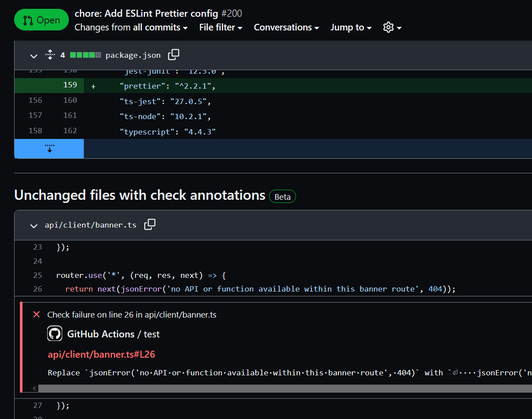The width and height of the screenshot is (532, 419).
Task: Expand hidden lines below line 162
Action: 49,149
